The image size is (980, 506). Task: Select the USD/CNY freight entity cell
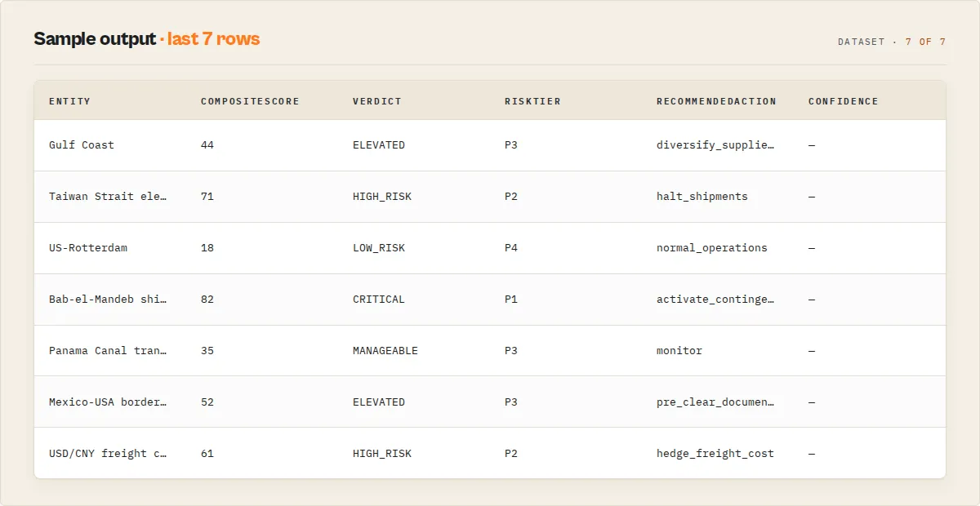coord(108,454)
